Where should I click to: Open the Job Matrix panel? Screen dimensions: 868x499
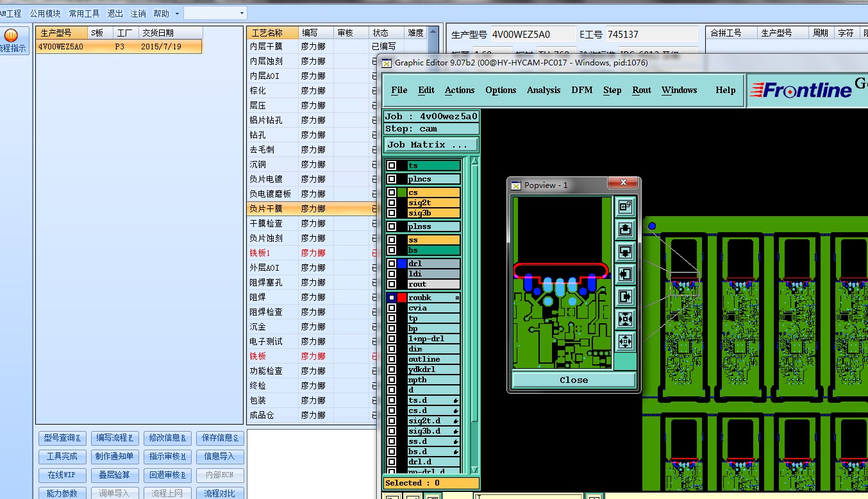pyautogui.click(x=431, y=145)
